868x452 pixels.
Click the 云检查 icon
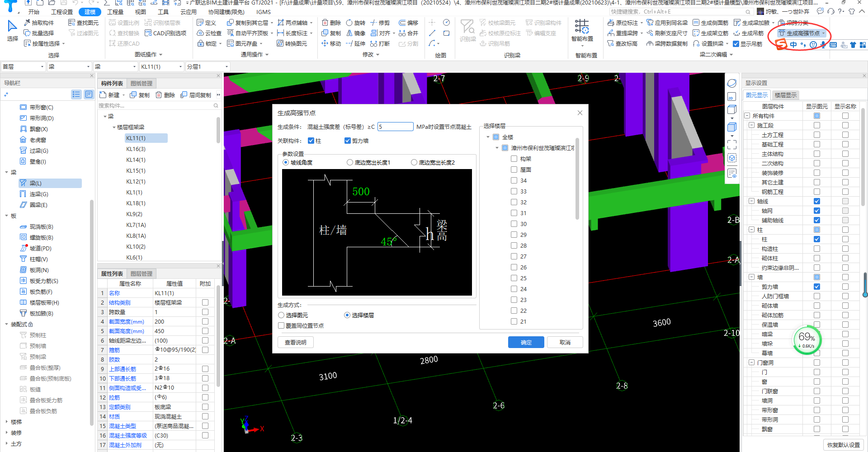200,33
